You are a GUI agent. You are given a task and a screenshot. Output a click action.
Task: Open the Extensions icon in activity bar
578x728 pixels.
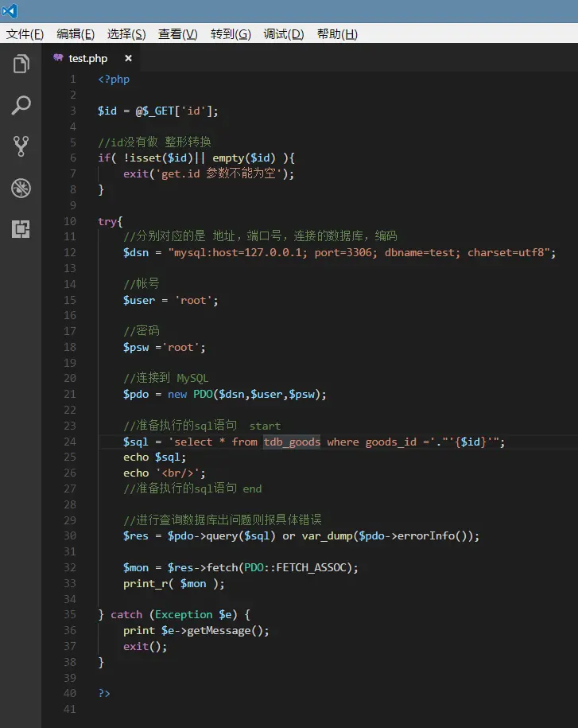click(21, 229)
